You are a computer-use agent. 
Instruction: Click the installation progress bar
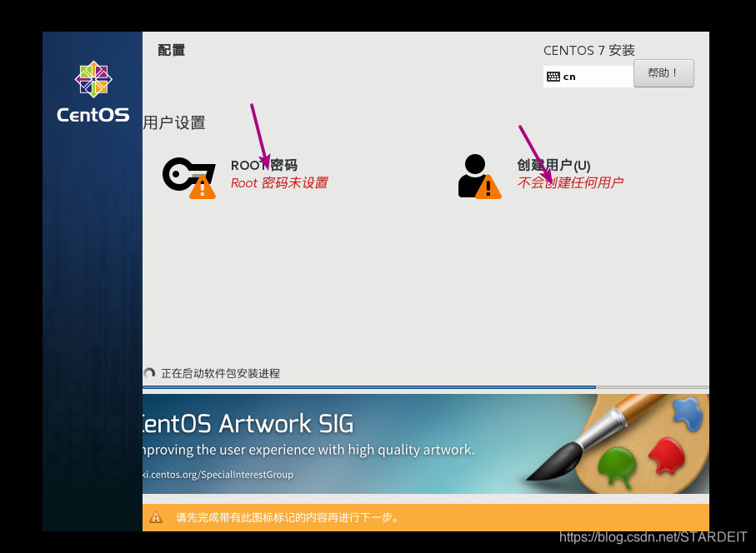pyautogui.click(x=425, y=386)
